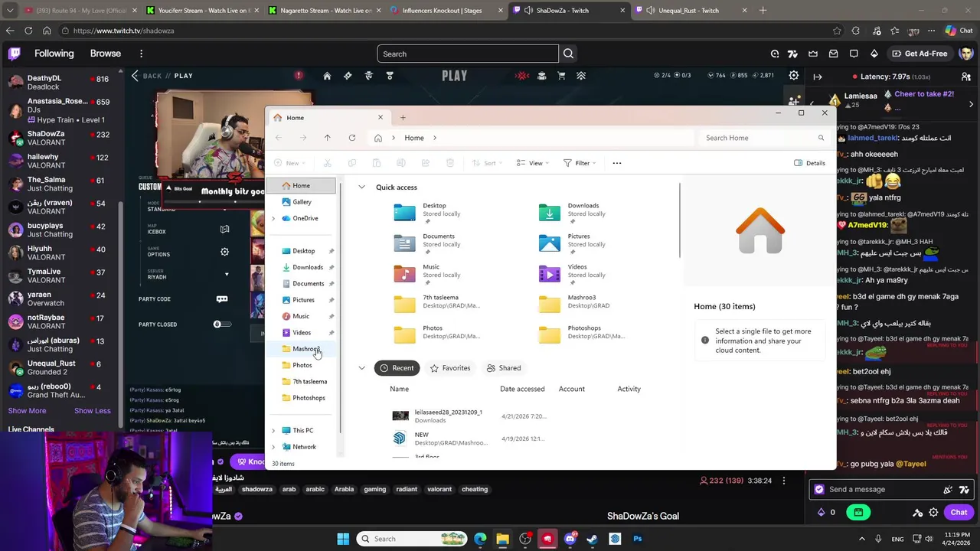Viewport: 980px width, 551px height.
Task: Switch to the Shared tab
Action: click(504, 368)
